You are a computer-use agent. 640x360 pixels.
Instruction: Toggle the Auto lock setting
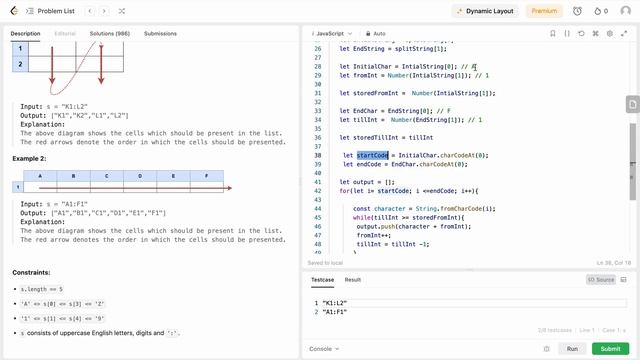click(376, 33)
